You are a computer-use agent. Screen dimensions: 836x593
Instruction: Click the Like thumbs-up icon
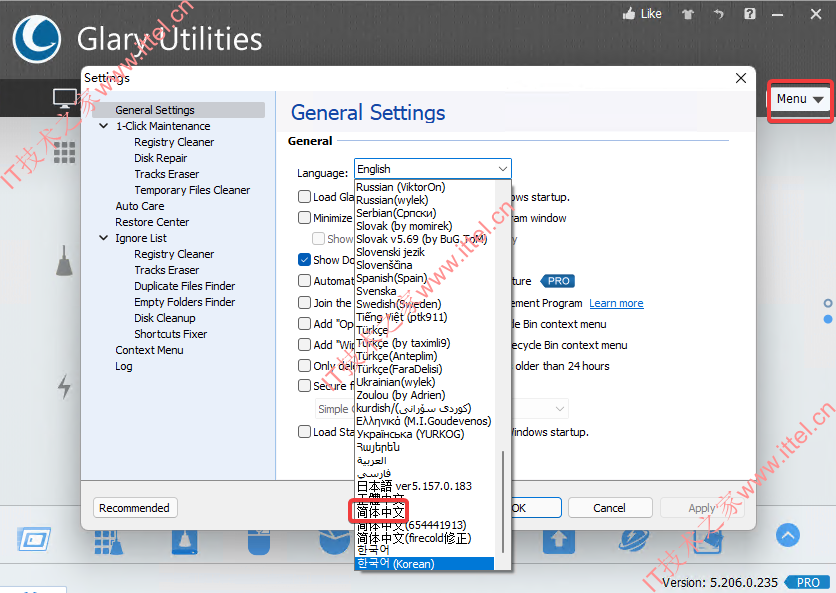(x=629, y=14)
